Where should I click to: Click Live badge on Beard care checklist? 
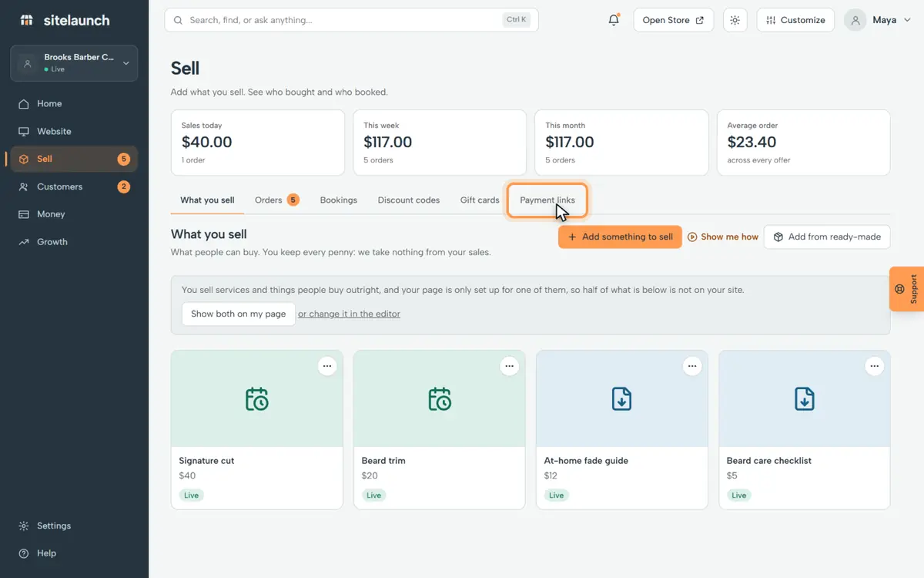pyautogui.click(x=739, y=495)
